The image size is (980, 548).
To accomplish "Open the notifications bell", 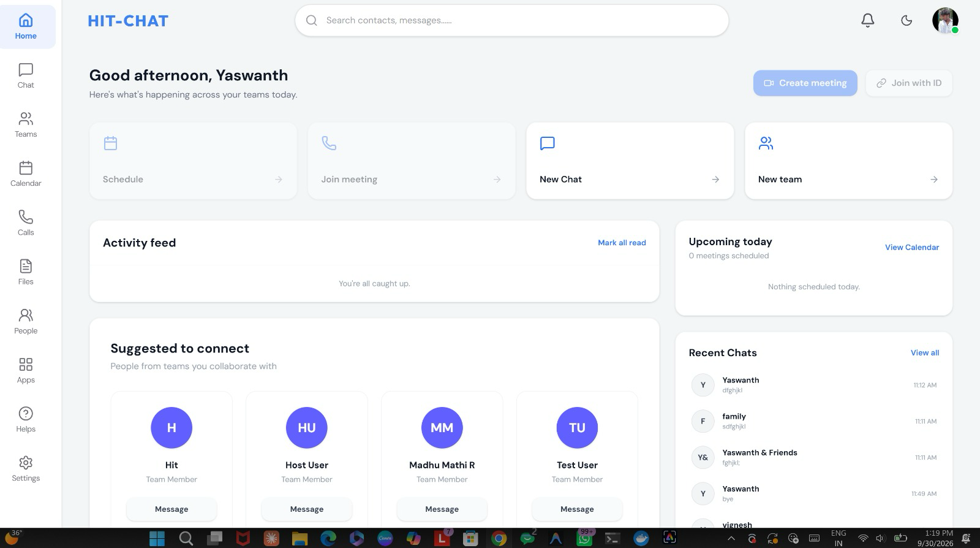I will click(867, 20).
